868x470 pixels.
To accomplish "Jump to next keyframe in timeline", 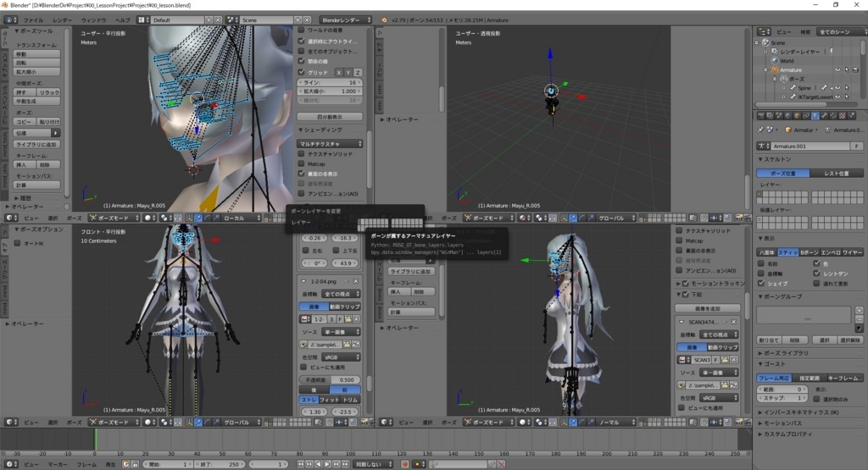I will 336,464.
